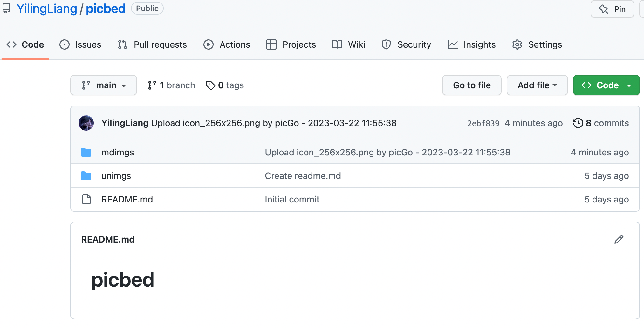
Task: Click '5 days ago' in unimgs row
Action: [x=606, y=176]
